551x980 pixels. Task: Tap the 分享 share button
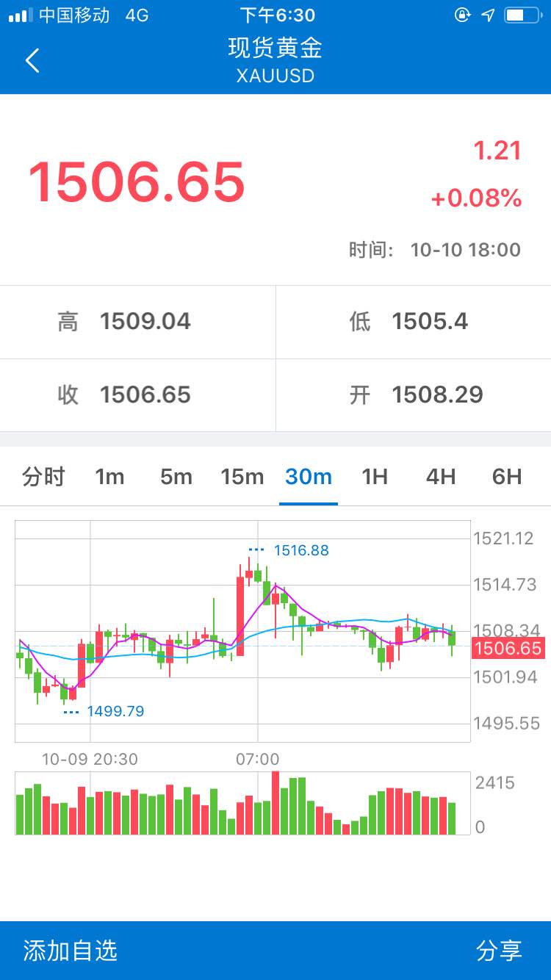[x=500, y=951]
